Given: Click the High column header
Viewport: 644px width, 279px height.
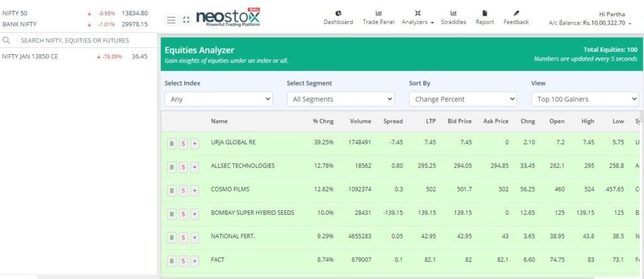Looking at the screenshot, I should coord(587,121).
